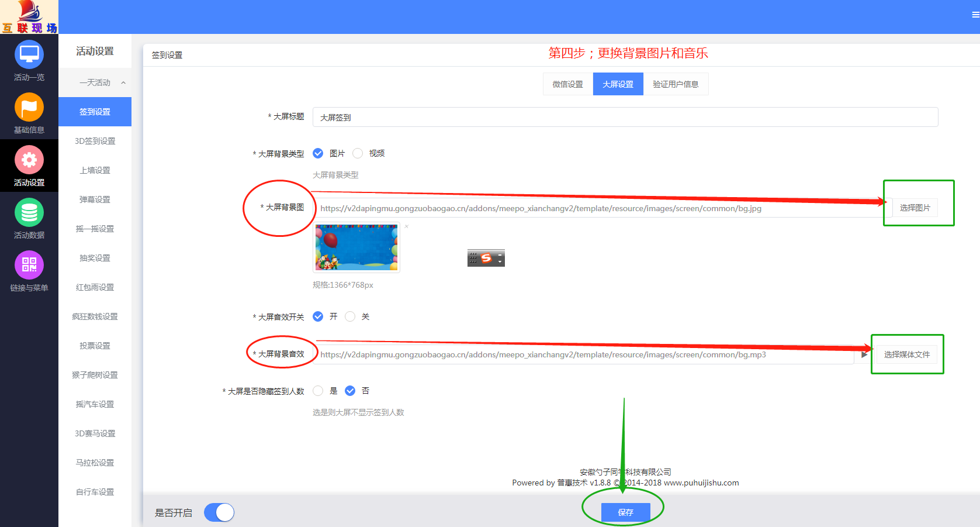The height and width of the screenshot is (527, 980).
Task: Open 3D赛马设置 in the sidebar
Action: (x=95, y=433)
